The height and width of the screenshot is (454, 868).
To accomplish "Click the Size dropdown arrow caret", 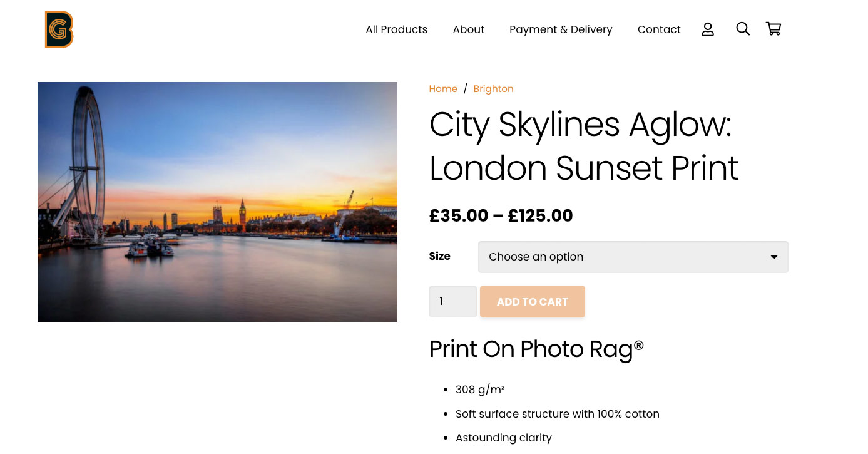I will pyautogui.click(x=774, y=257).
